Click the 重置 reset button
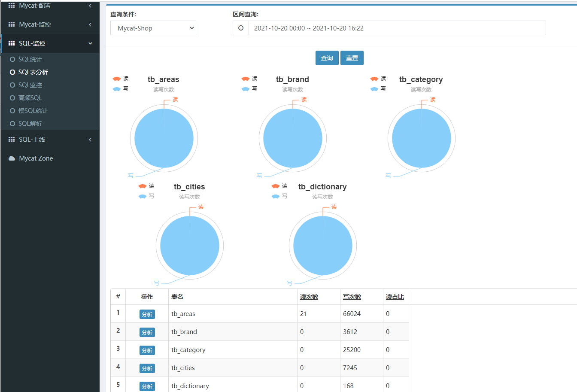 coord(352,58)
